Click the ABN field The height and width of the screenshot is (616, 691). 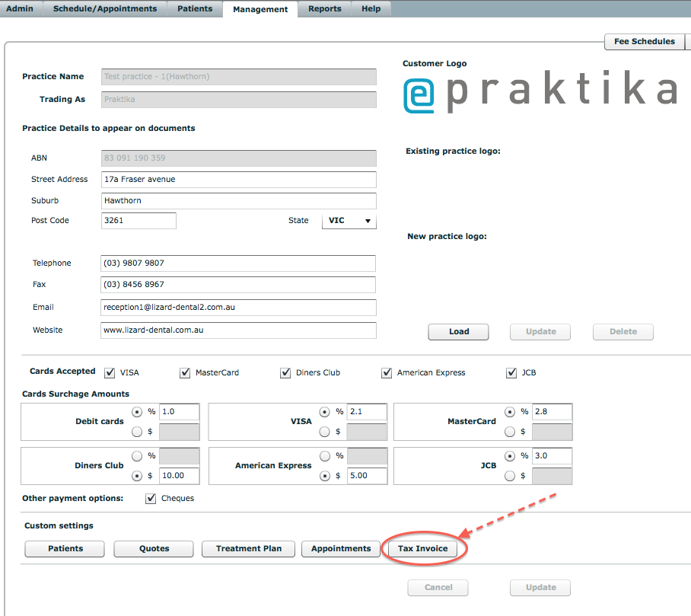click(239, 158)
